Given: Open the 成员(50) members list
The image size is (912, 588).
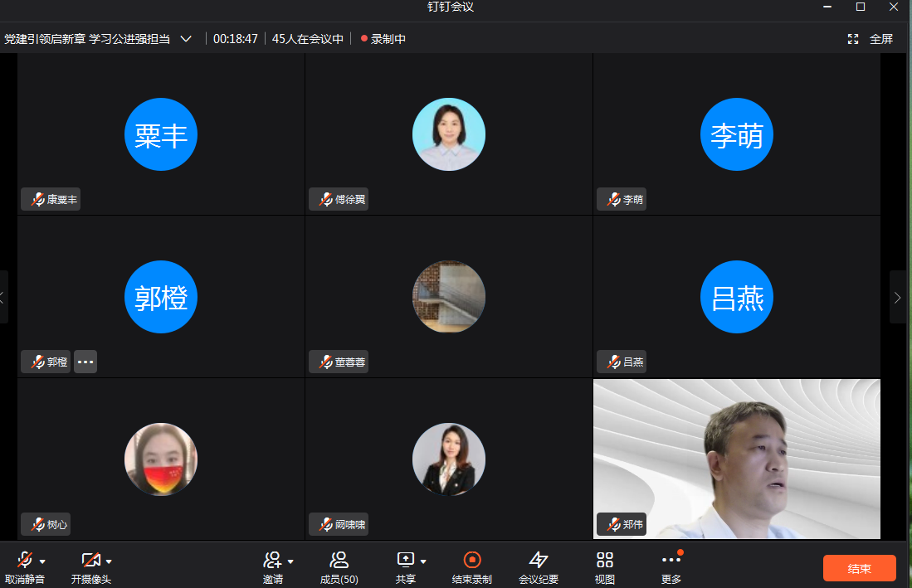Looking at the screenshot, I should (x=339, y=566).
